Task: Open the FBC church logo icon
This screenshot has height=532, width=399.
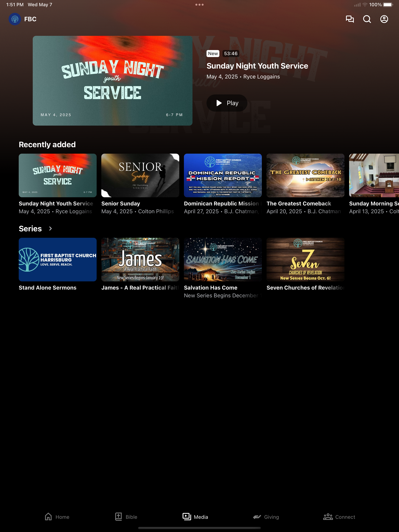Action: click(15, 19)
